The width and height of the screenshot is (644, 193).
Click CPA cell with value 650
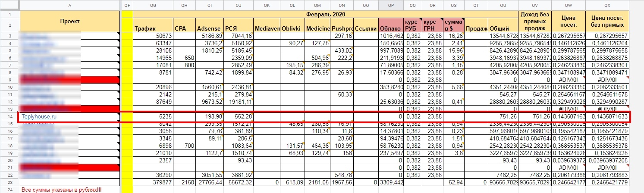pyautogui.click(x=184, y=58)
